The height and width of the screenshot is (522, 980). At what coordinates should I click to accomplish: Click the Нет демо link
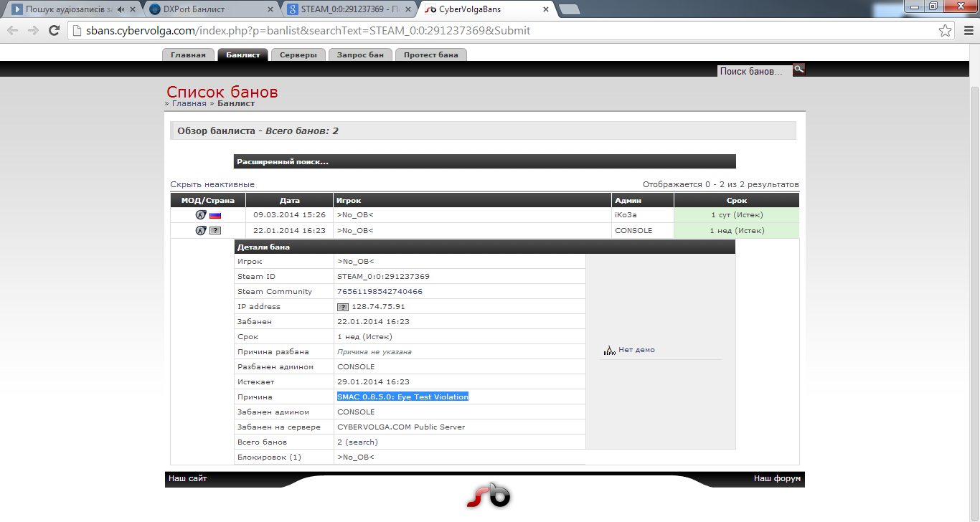tap(636, 350)
